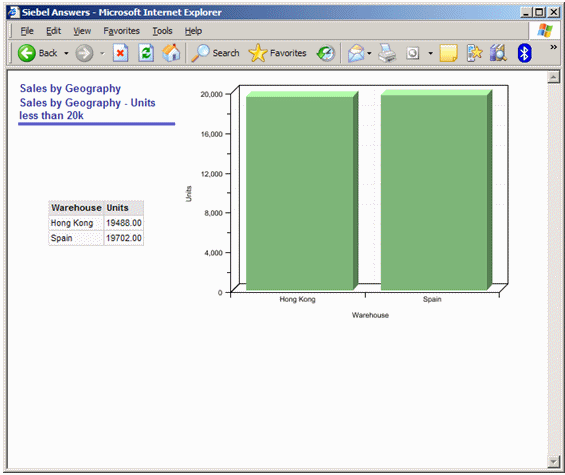This screenshot has height=475, width=565.
Task: Open the History toolbar icon
Action: [x=326, y=53]
